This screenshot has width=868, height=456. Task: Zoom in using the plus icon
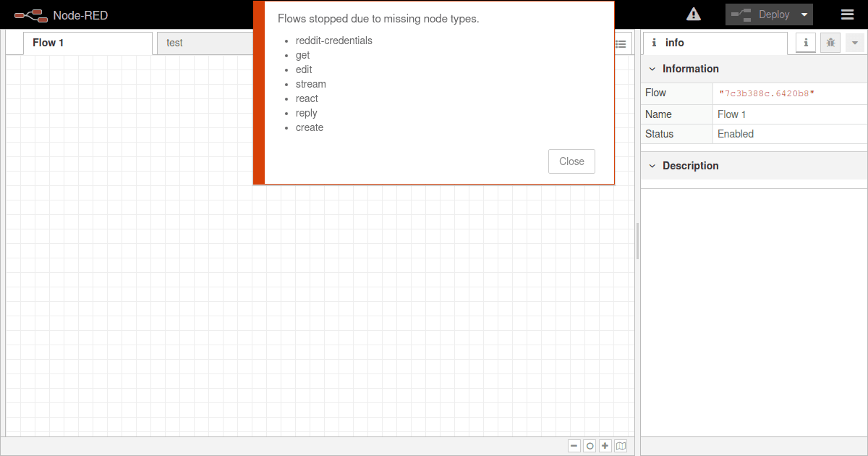[605, 445]
